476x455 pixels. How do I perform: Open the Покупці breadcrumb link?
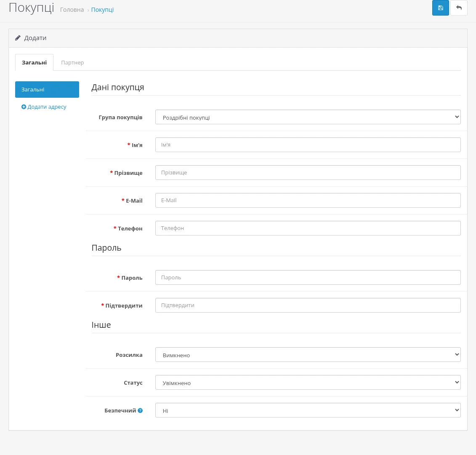102,10
